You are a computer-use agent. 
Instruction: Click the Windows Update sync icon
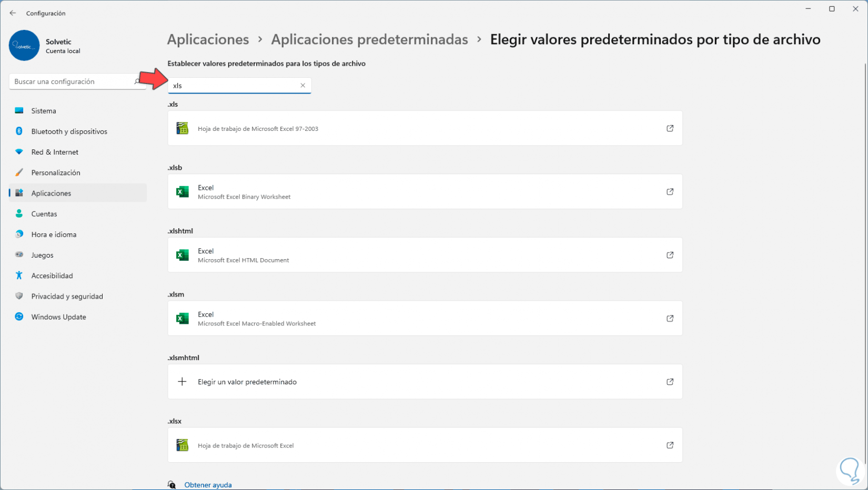(19, 317)
